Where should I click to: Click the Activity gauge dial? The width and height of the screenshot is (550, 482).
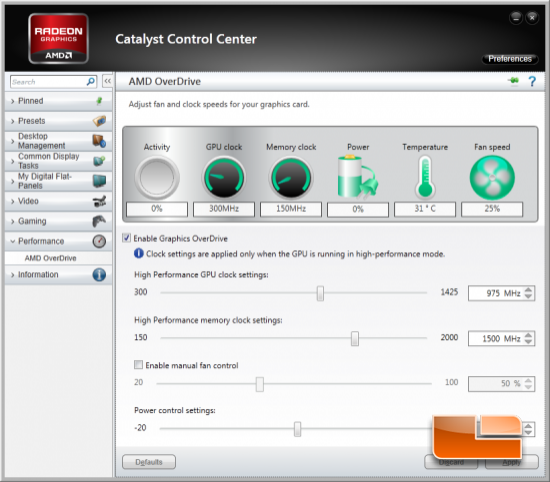point(157,178)
